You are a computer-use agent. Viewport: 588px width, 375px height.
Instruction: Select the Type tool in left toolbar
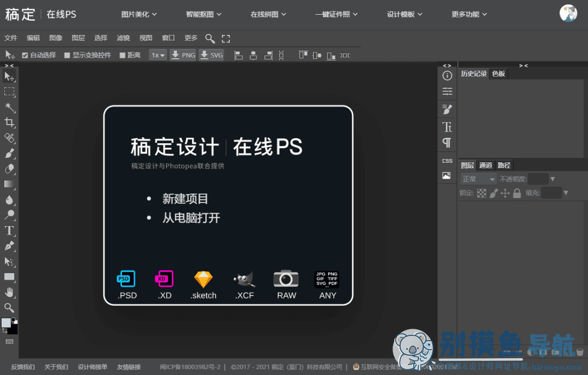(x=9, y=230)
